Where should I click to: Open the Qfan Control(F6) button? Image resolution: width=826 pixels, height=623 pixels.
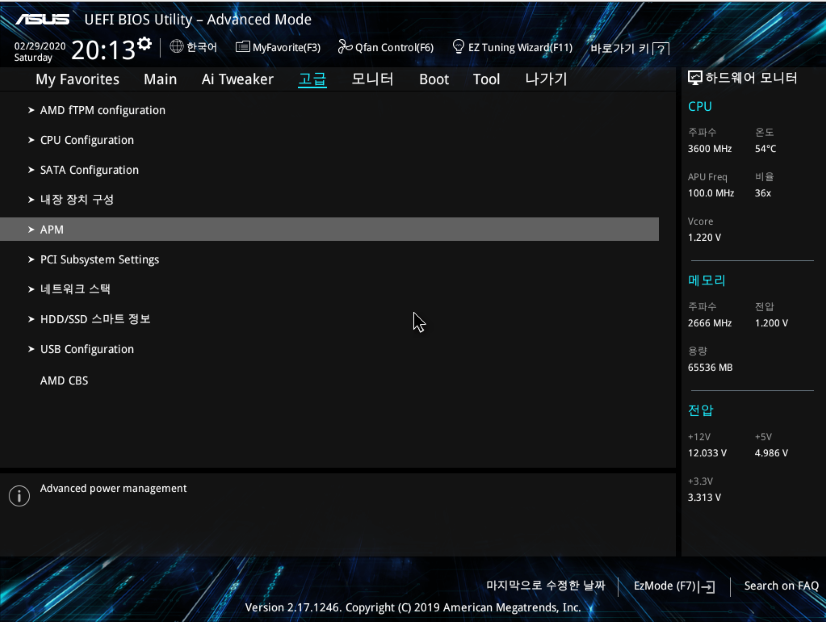tap(386, 47)
